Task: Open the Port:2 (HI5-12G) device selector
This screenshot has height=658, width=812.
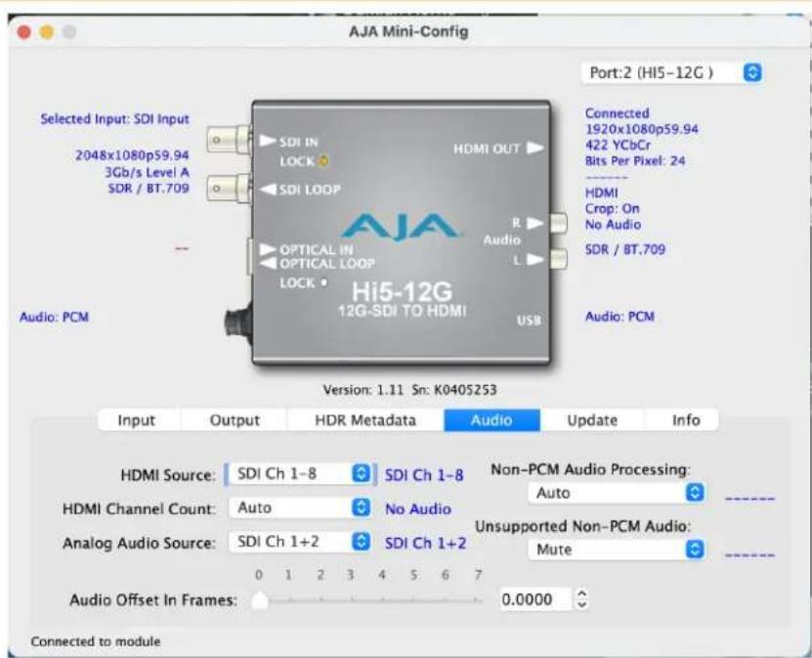Action: tap(671, 72)
